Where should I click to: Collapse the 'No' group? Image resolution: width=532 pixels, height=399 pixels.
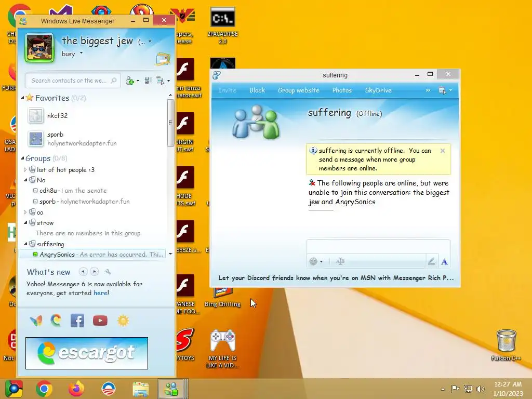(25, 180)
